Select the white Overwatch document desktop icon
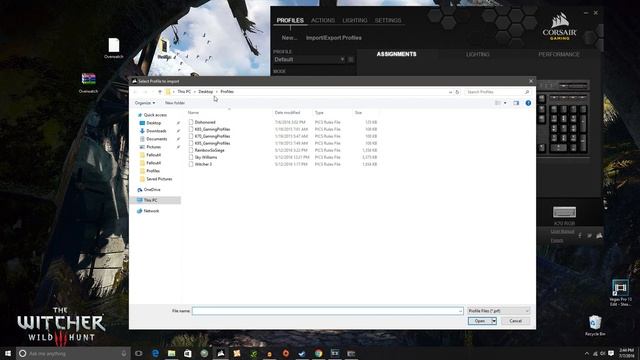Screen dimensions: 640x360 pos(113,48)
